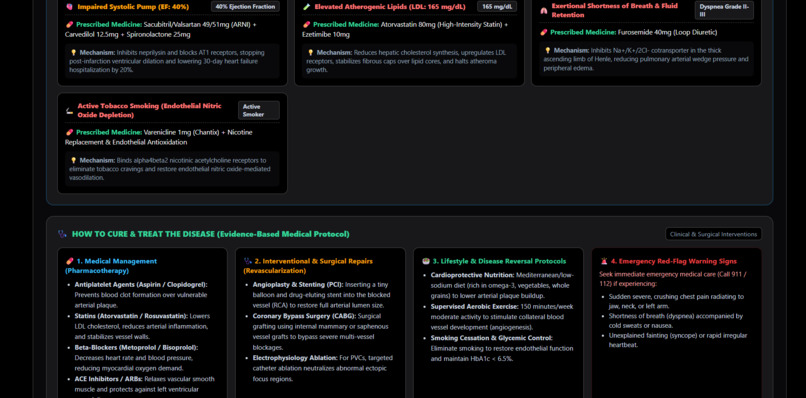
Task: Click the siren icon beside 4. Emergency Red-Flag Warning
Action: 604,261
